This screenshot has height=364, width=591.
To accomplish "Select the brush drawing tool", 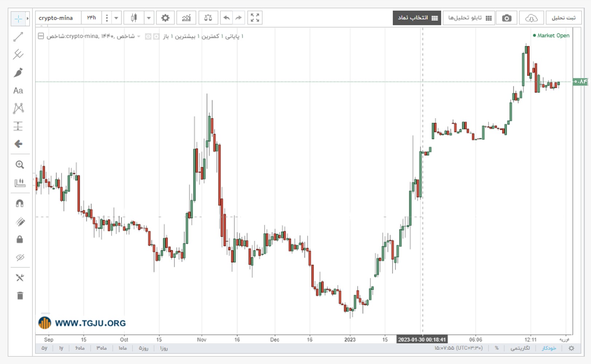I will click(18, 72).
